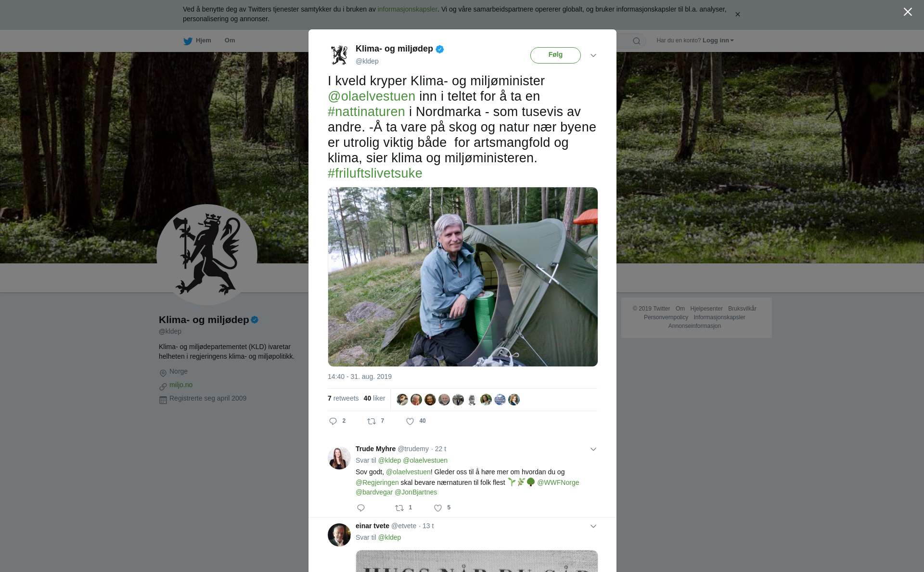This screenshot has height=572, width=924.
Task: Open the miljo.no website link
Action: pos(181,385)
